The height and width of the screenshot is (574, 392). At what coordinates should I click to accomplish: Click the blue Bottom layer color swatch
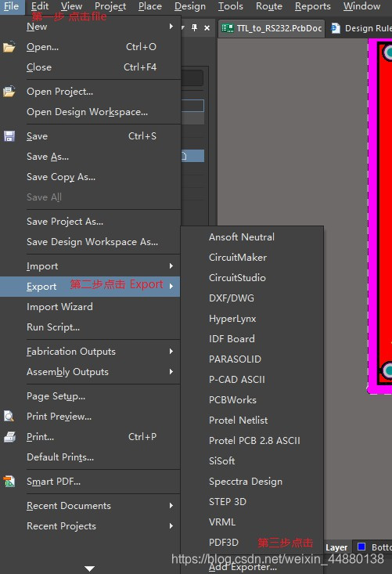click(361, 547)
